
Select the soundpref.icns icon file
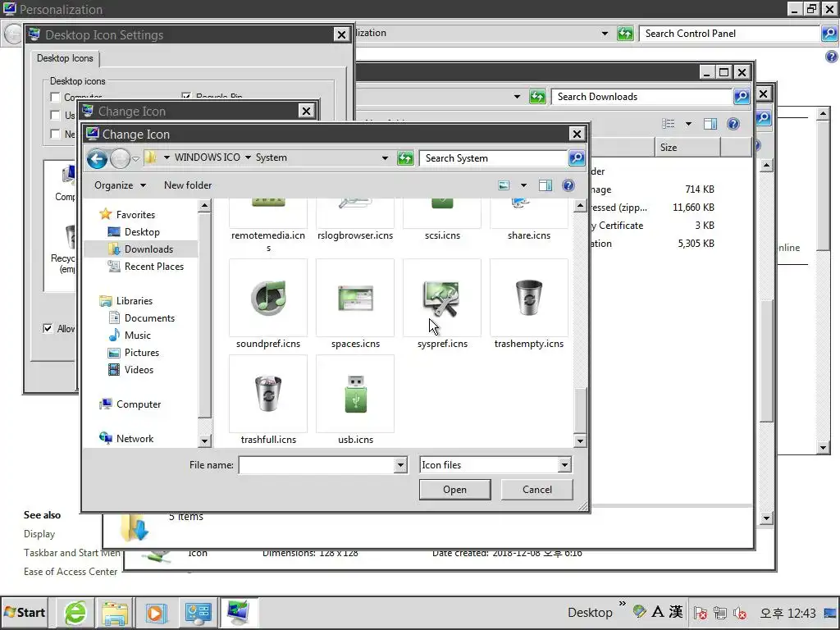268,304
